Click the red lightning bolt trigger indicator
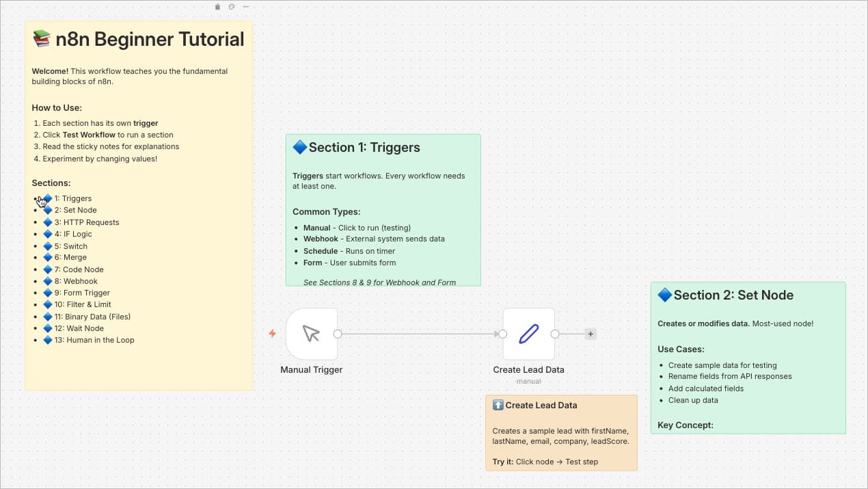Image resolution: width=868 pixels, height=489 pixels. click(272, 334)
